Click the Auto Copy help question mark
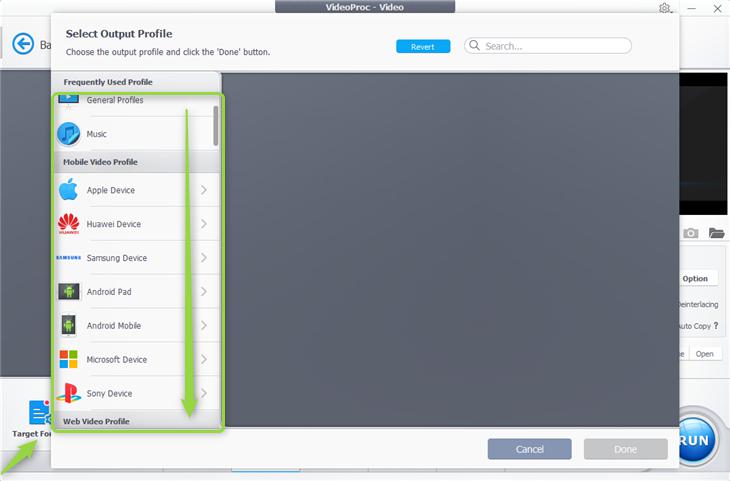Viewport: 730px width, 481px height. [716, 325]
